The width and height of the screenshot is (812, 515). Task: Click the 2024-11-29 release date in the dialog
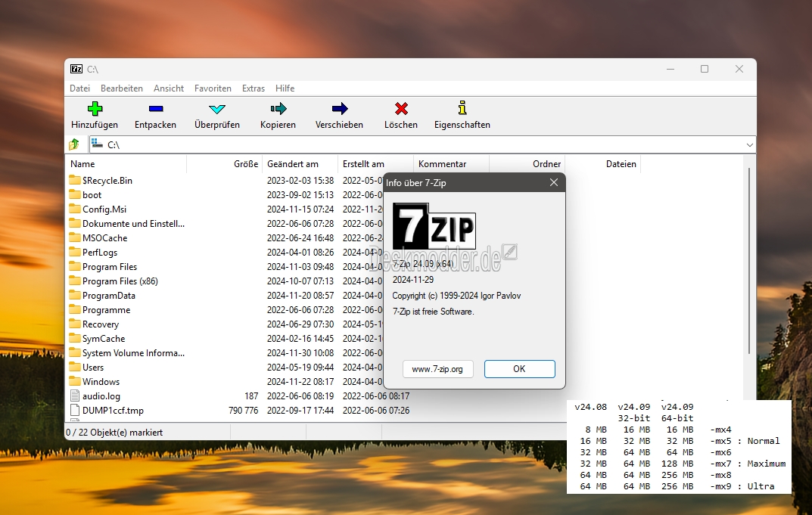pos(413,280)
